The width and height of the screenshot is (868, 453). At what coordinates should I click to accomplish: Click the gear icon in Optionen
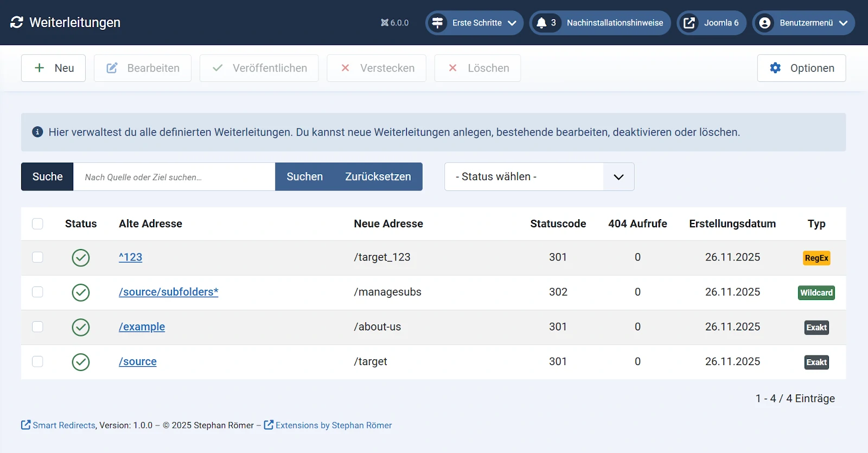click(775, 68)
